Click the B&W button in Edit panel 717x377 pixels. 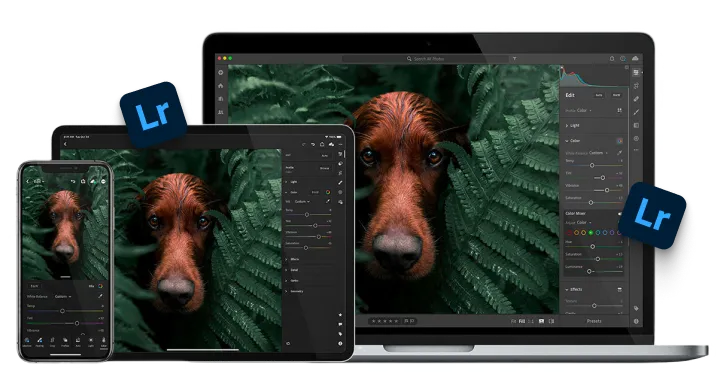[x=616, y=95]
